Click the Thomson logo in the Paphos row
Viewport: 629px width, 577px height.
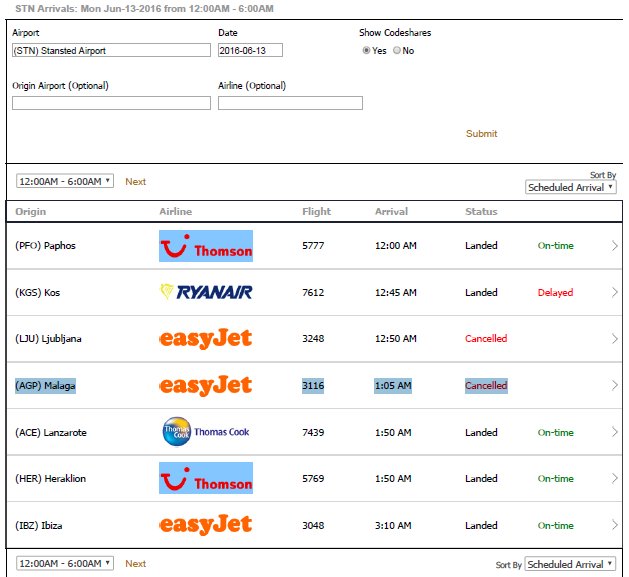pos(206,246)
